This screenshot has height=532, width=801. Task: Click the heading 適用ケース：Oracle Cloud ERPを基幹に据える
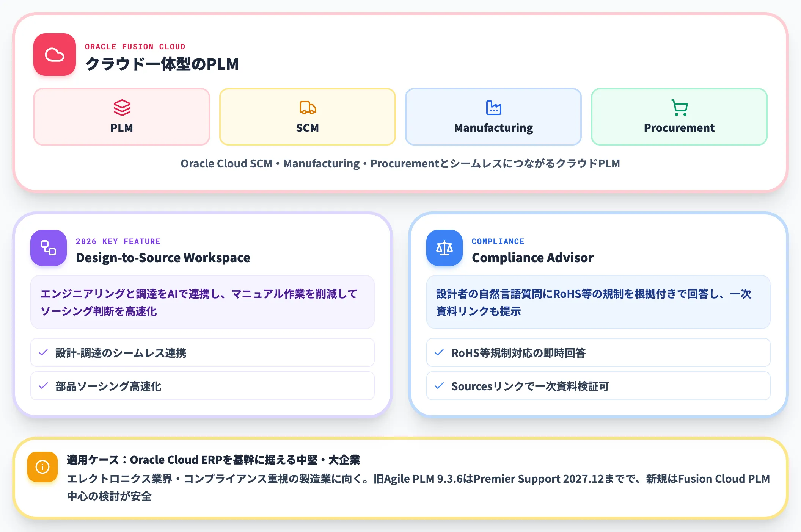click(214, 460)
